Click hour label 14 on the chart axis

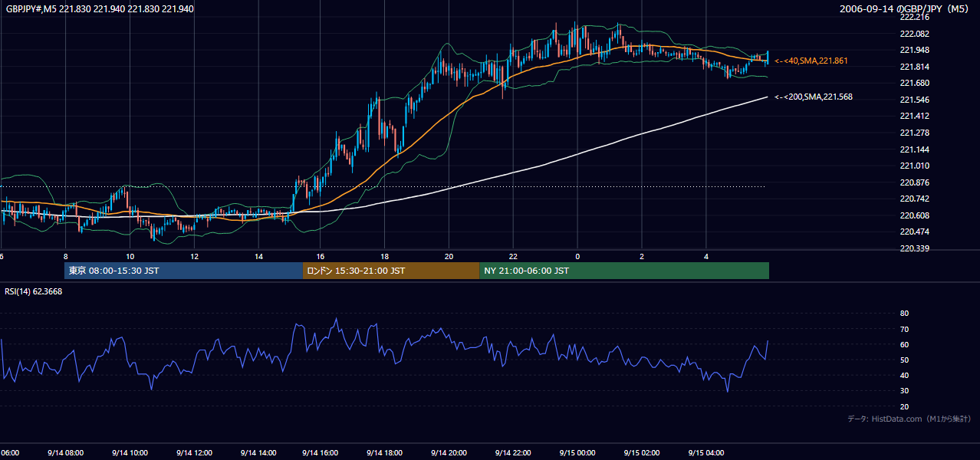pos(258,256)
